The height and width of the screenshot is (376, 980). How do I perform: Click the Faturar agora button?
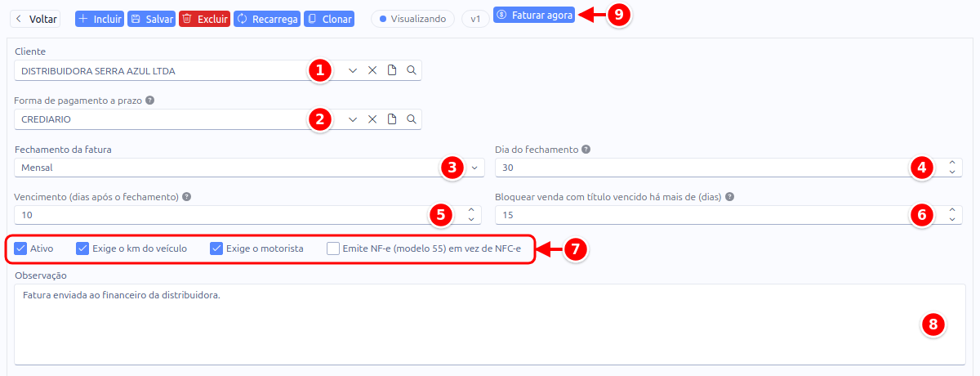coord(534,15)
